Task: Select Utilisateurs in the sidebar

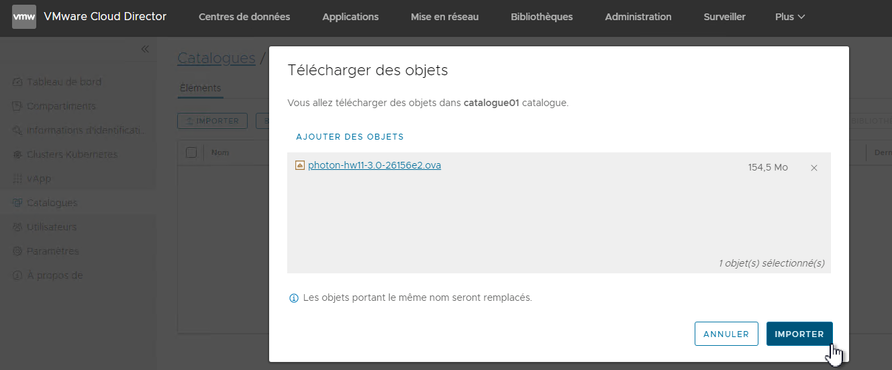Action: click(x=51, y=227)
